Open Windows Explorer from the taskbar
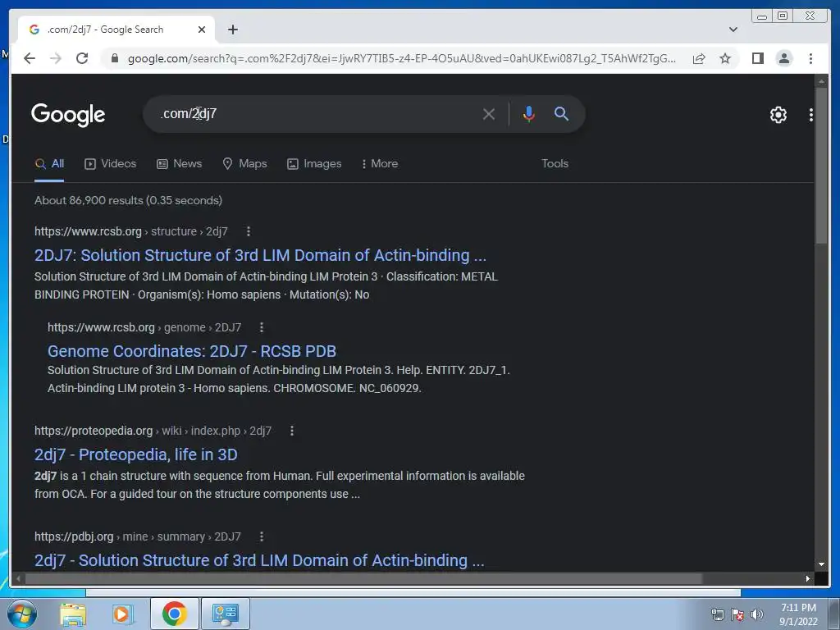 73,614
